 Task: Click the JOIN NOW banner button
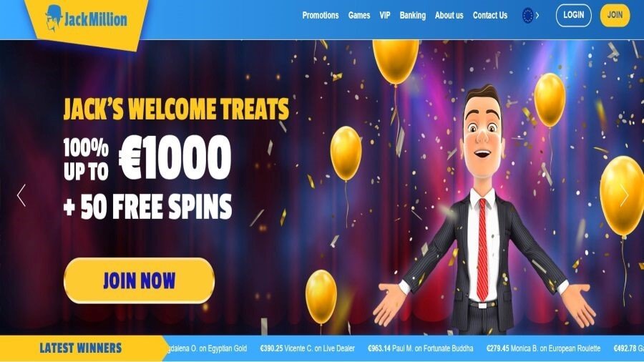140,280
